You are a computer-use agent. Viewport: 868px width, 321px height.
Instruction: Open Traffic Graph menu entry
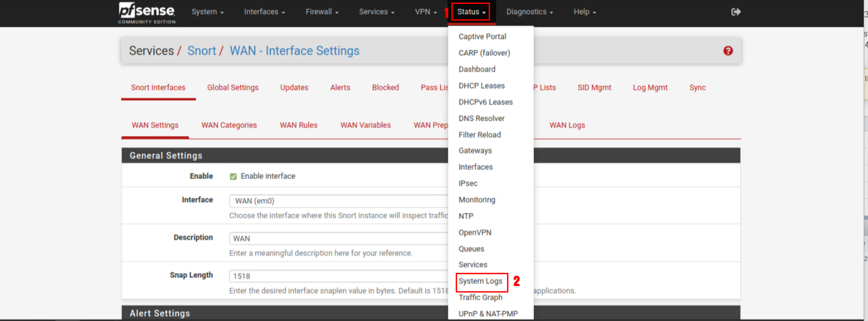click(x=480, y=297)
